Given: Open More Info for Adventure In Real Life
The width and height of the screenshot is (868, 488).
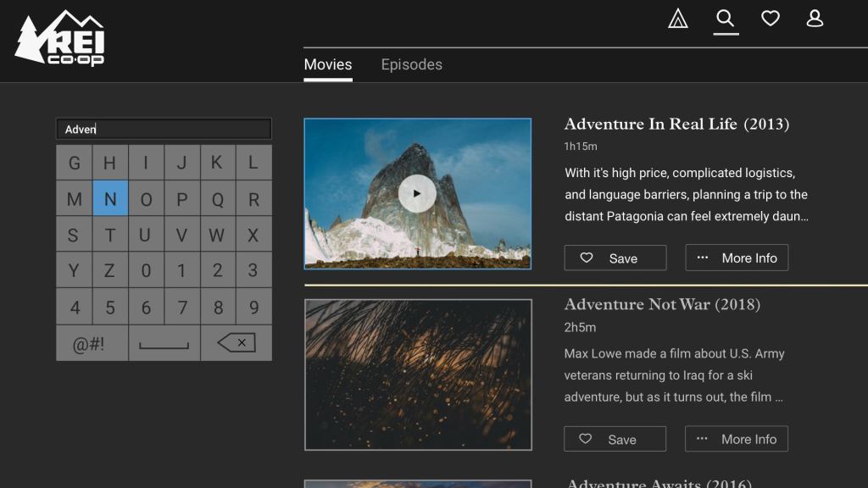Looking at the screenshot, I should point(737,258).
